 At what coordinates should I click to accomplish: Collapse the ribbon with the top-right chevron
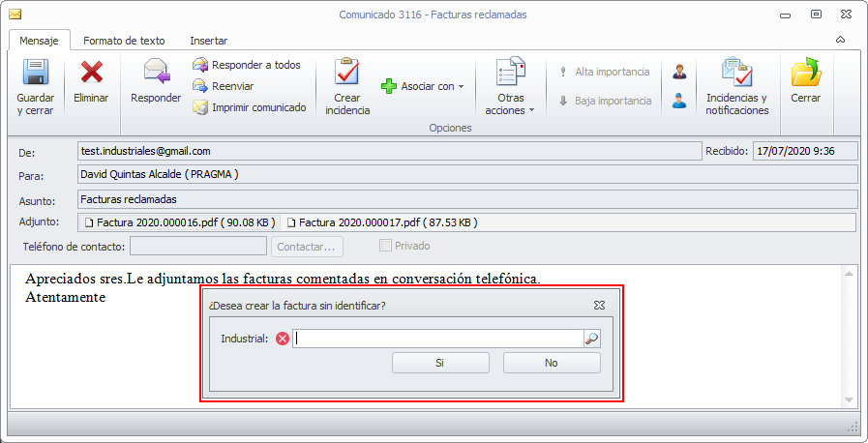coord(840,40)
